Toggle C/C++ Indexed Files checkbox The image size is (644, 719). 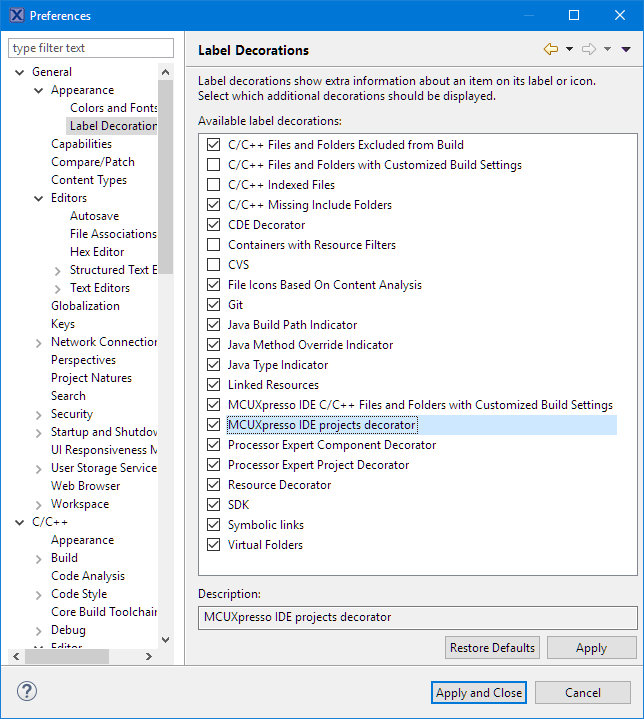click(213, 185)
